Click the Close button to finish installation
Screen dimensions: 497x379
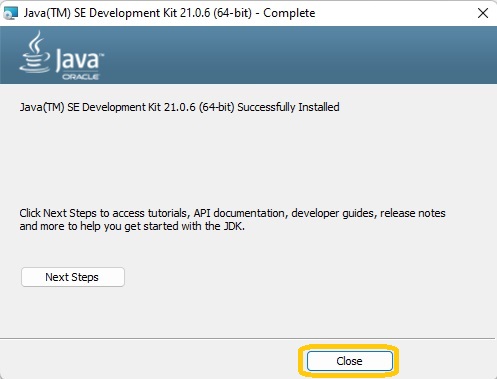pos(349,361)
